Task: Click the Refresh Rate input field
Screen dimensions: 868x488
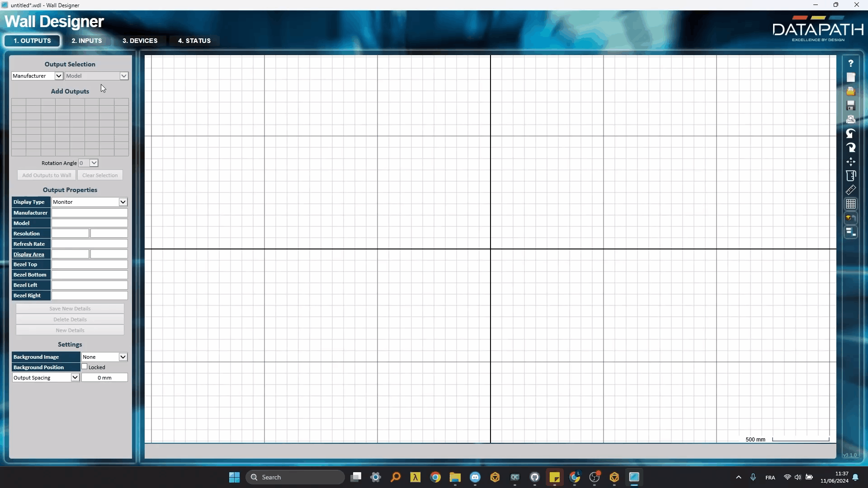Action: click(90, 244)
